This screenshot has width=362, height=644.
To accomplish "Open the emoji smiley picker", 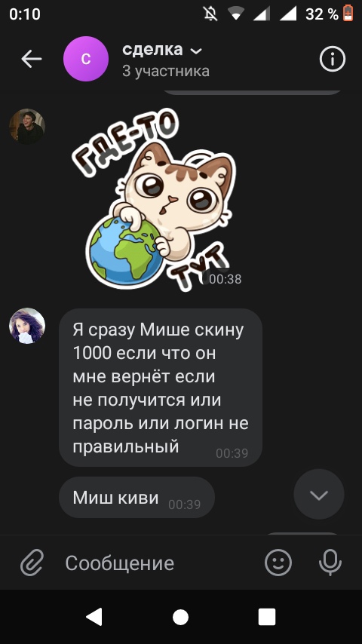I will coord(278,563).
